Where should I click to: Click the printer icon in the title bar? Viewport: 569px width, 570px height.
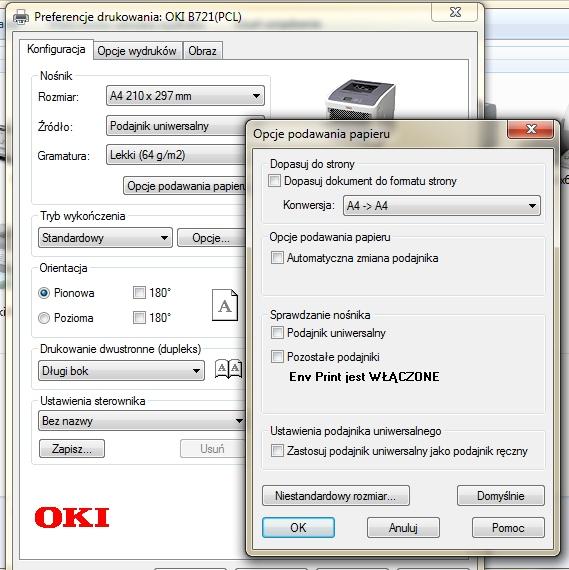tap(21, 17)
